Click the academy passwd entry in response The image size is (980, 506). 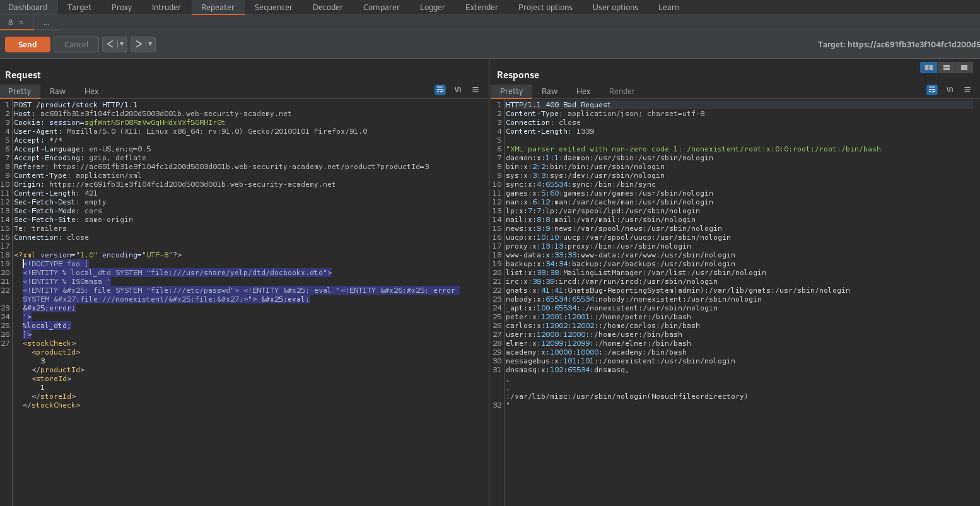pos(596,352)
